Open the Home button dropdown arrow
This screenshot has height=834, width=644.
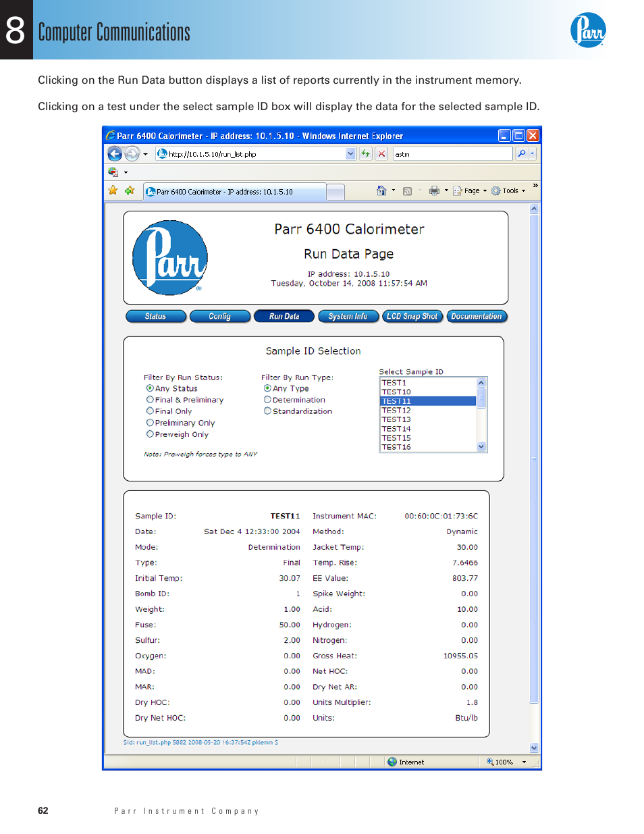(x=394, y=190)
